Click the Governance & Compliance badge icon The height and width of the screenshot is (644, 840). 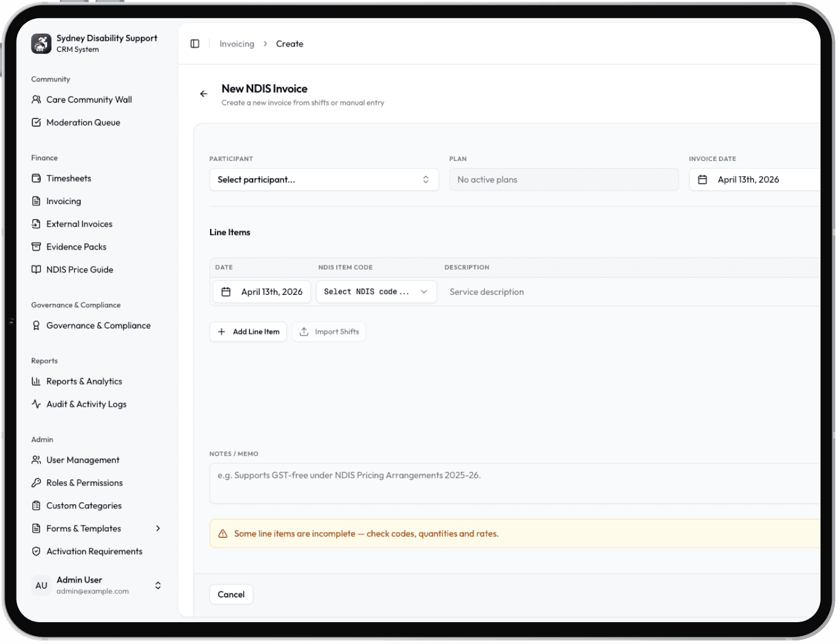pos(37,326)
